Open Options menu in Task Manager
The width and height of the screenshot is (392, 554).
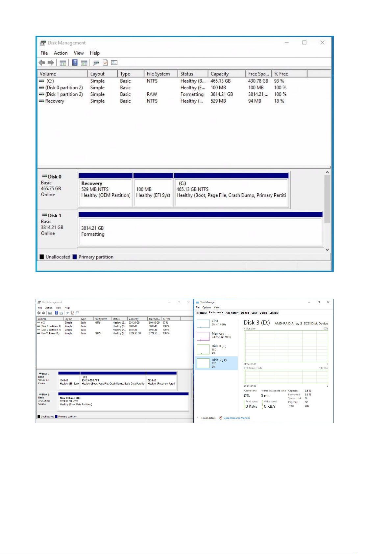tap(207, 308)
